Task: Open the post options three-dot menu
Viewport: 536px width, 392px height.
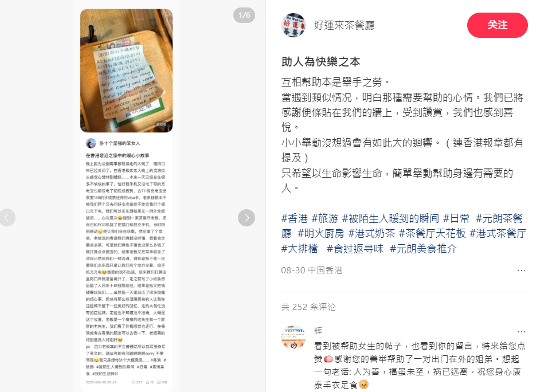Action: (x=521, y=271)
